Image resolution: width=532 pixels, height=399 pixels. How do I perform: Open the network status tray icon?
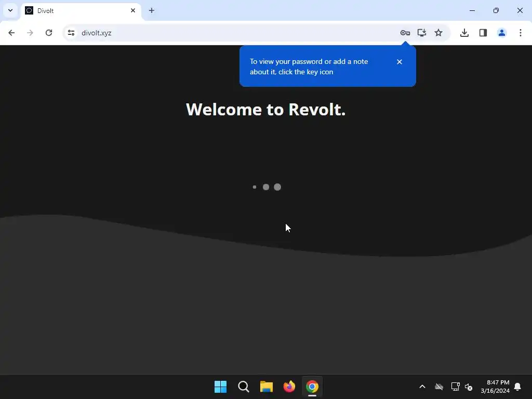pyautogui.click(x=455, y=387)
